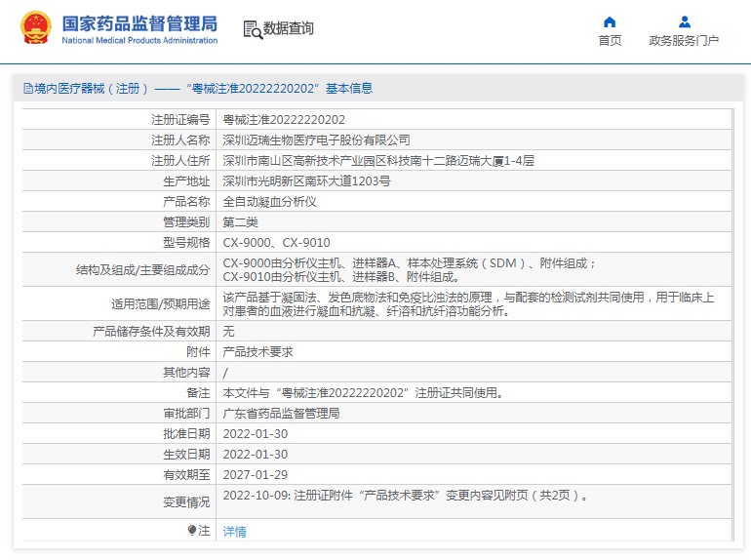Screen dimensions: 751x560
Task: Click the bullet icon beside 注 label
Action: 192,530
